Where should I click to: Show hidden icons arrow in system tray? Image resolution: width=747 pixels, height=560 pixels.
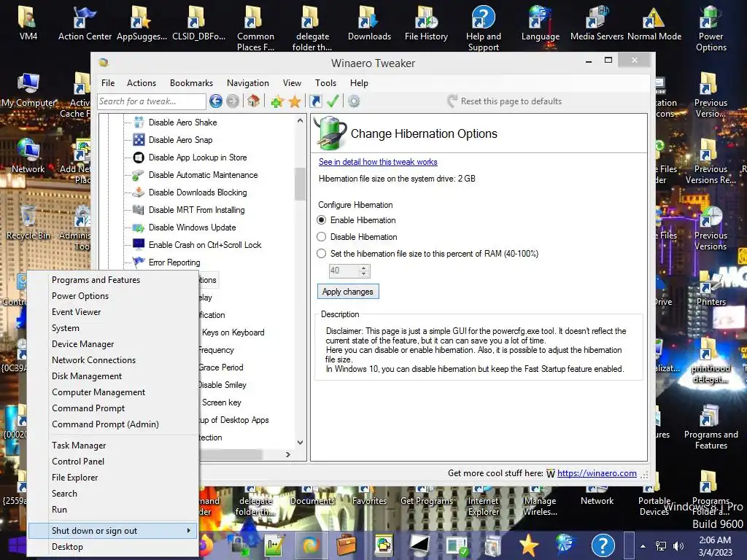(643, 546)
